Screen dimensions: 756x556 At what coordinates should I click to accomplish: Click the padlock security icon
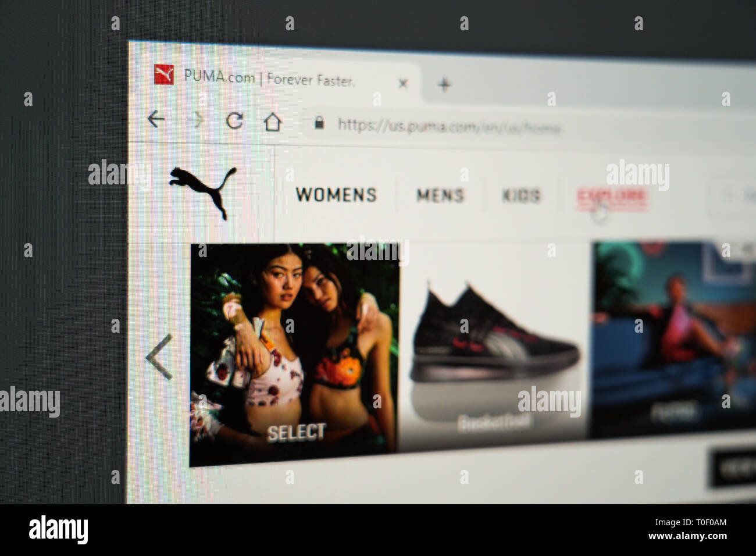tap(318, 123)
